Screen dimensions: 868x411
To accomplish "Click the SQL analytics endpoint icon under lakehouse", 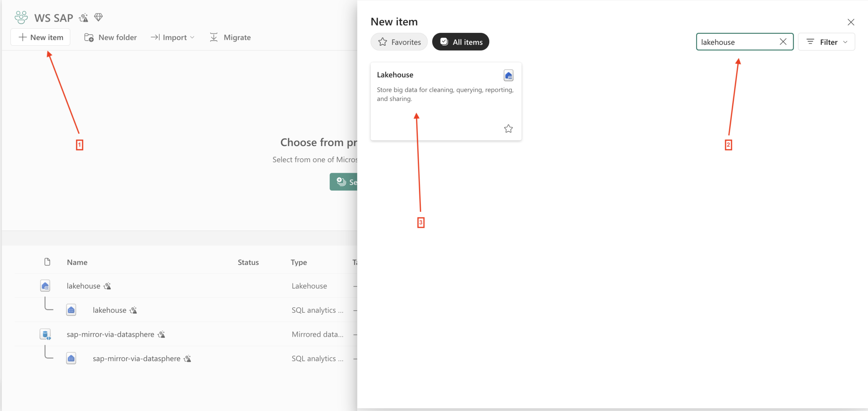I will pyautogui.click(x=71, y=310).
